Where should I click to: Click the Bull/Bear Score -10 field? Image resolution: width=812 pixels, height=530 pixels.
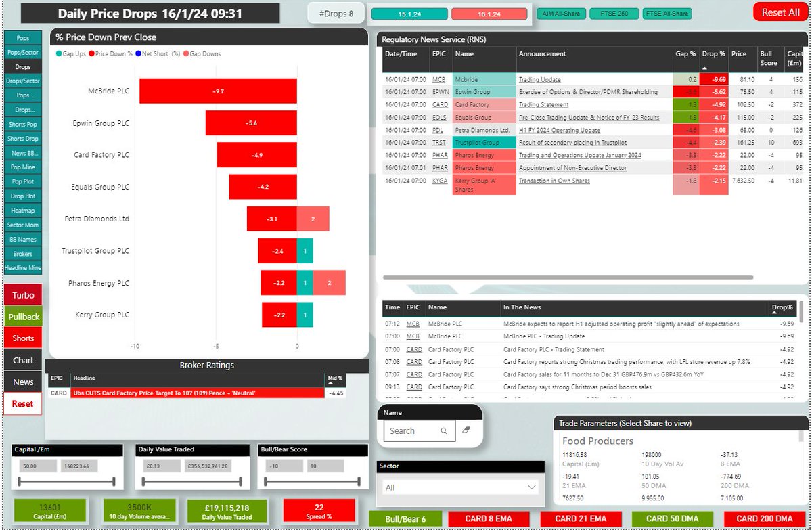[x=283, y=466]
